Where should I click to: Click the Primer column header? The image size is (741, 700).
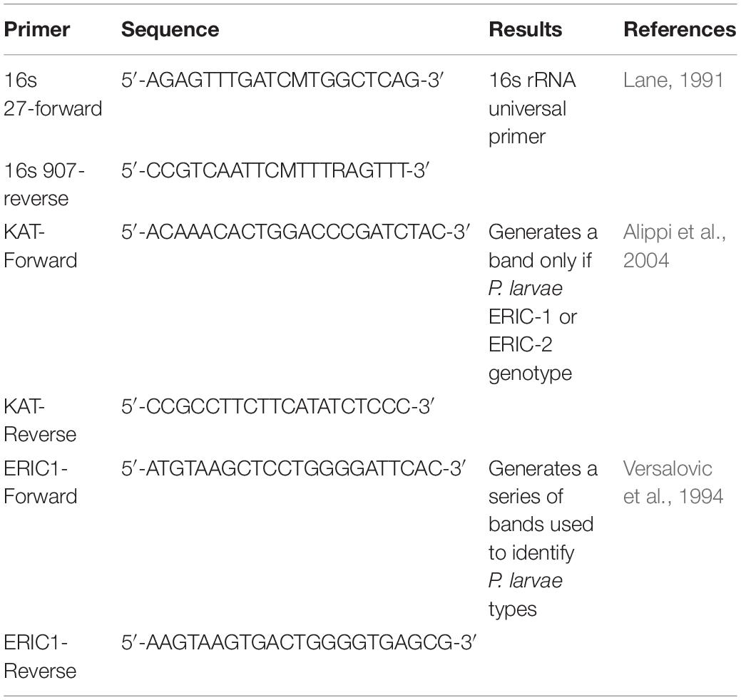pyautogui.click(x=37, y=29)
